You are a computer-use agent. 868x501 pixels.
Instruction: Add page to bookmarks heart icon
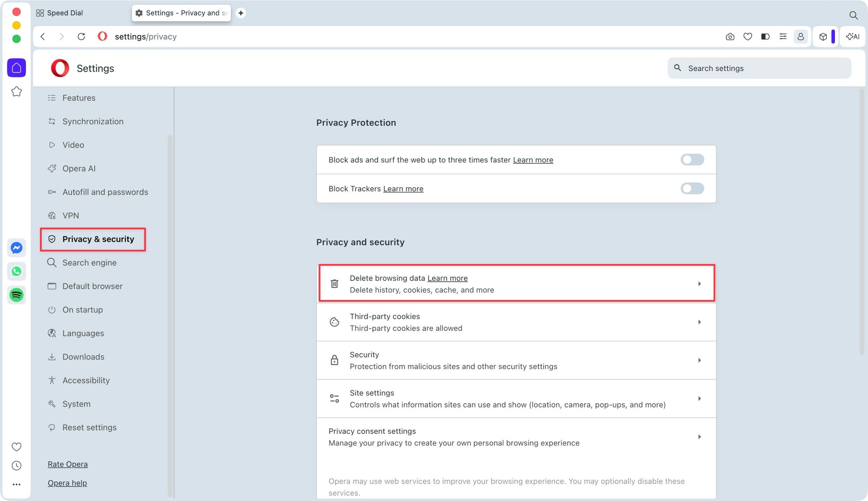click(748, 36)
